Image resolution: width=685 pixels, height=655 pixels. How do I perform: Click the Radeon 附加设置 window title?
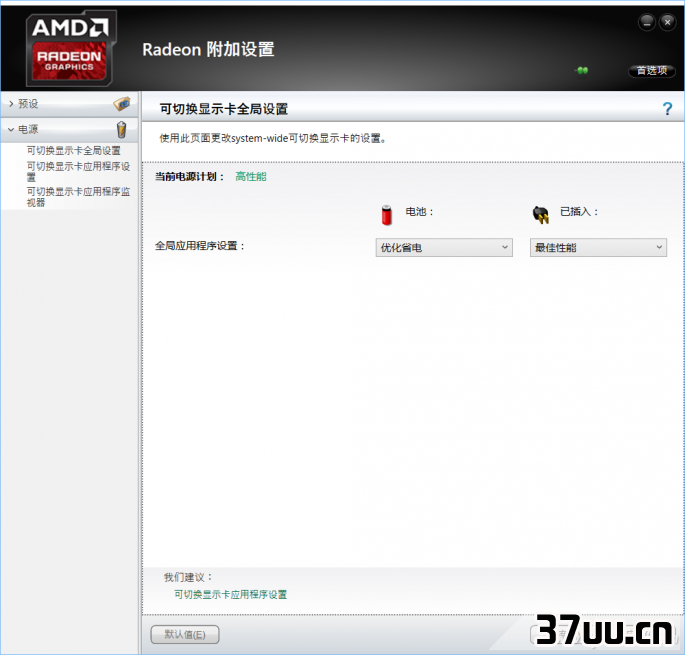pyautogui.click(x=208, y=49)
